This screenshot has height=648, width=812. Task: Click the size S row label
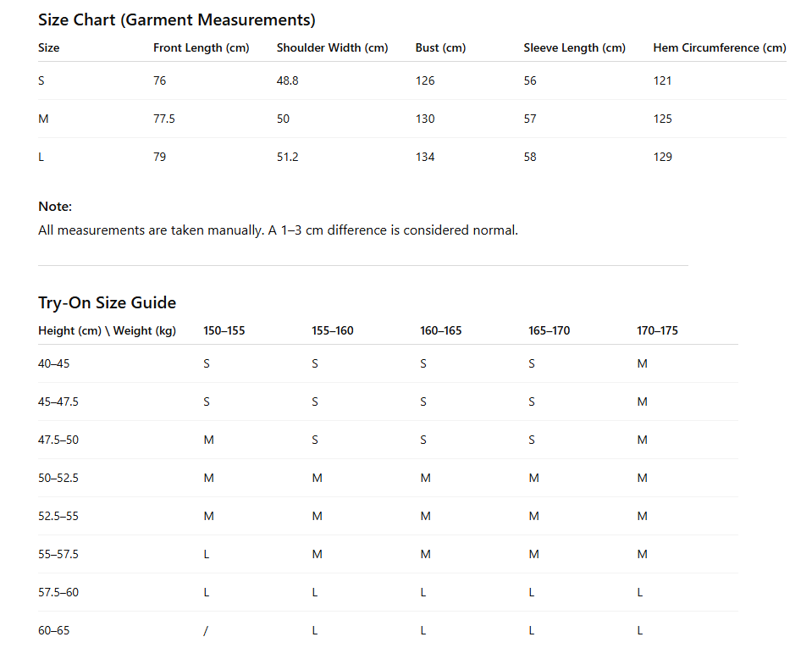(41, 80)
